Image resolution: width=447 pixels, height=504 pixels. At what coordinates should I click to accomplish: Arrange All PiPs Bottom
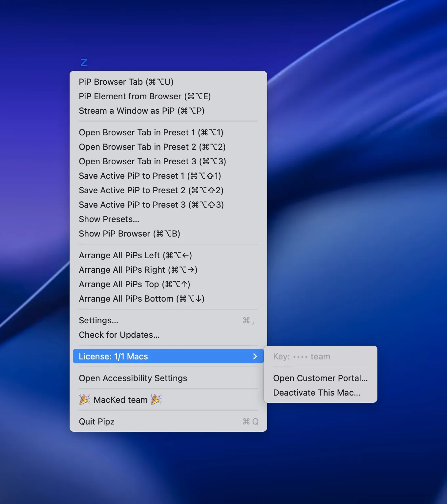pyautogui.click(x=168, y=299)
